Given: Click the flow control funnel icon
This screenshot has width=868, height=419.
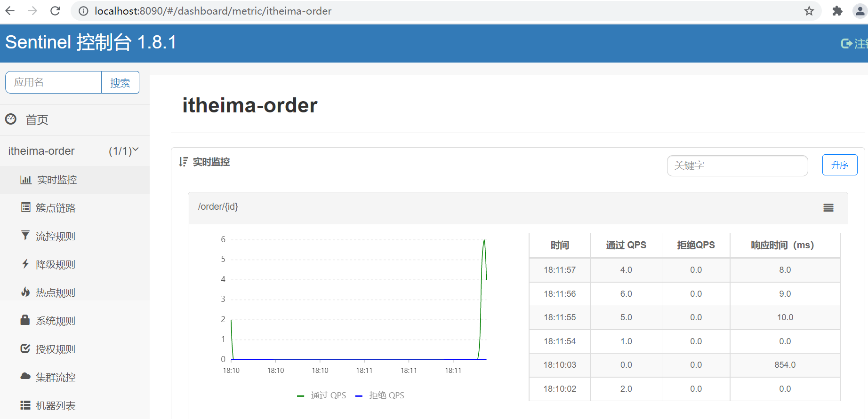Looking at the screenshot, I should click(25, 236).
